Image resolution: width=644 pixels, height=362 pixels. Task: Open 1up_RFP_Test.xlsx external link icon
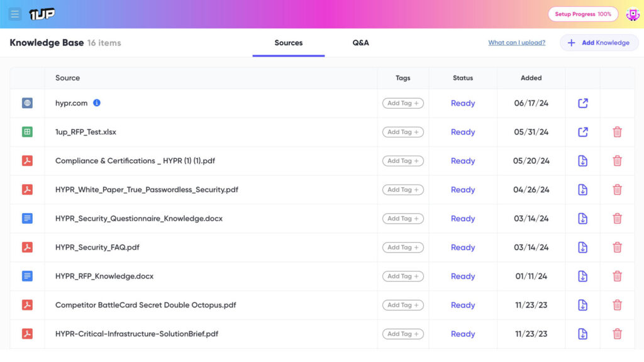coord(583,132)
